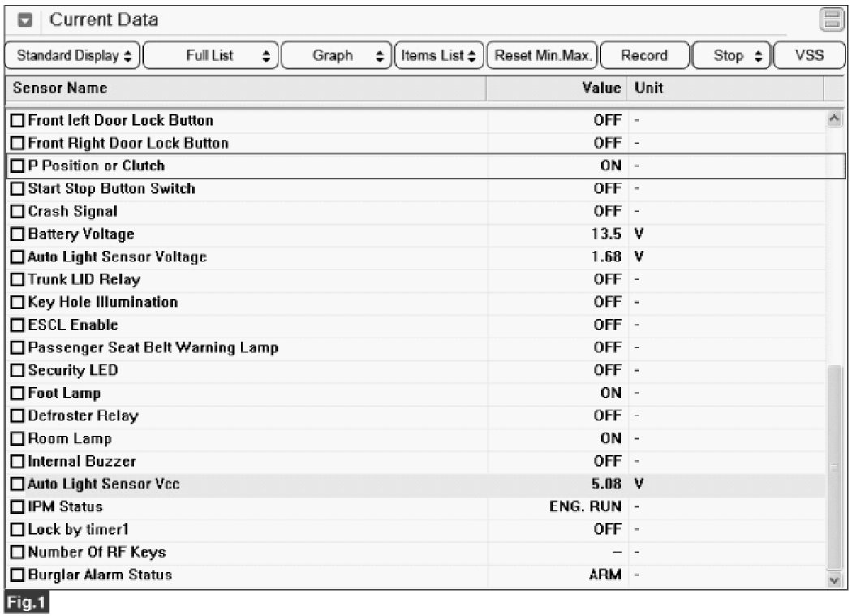Enable the P Position or Clutch checkbox

(x=18, y=166)
